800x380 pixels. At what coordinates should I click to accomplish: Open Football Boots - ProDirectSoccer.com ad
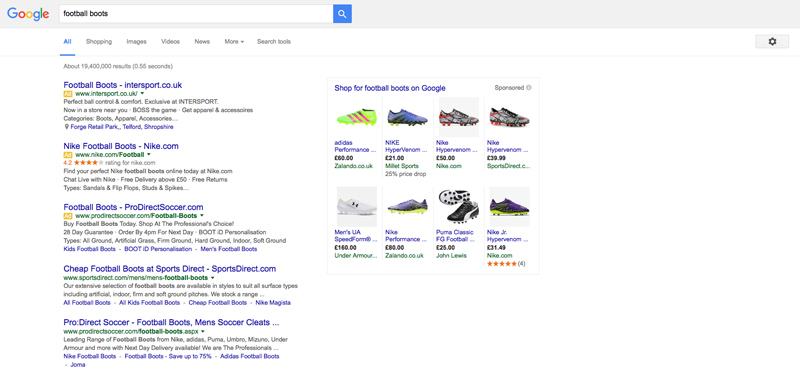click(133, 207)
